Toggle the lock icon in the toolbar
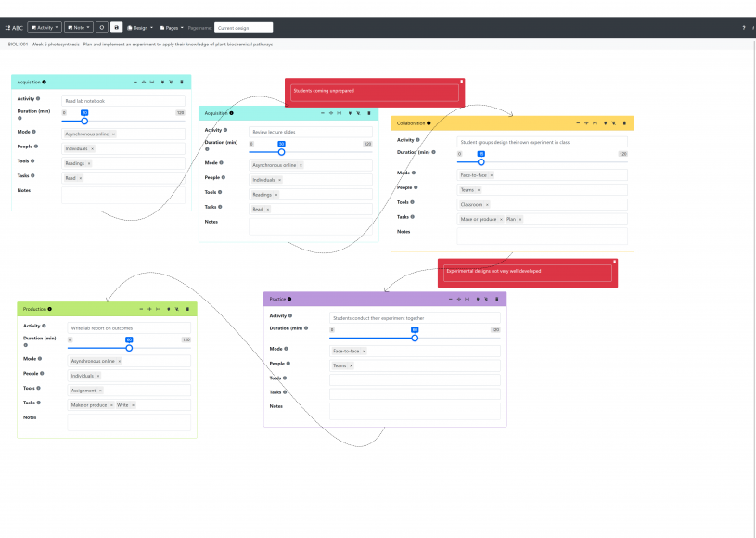 (116, 27)
